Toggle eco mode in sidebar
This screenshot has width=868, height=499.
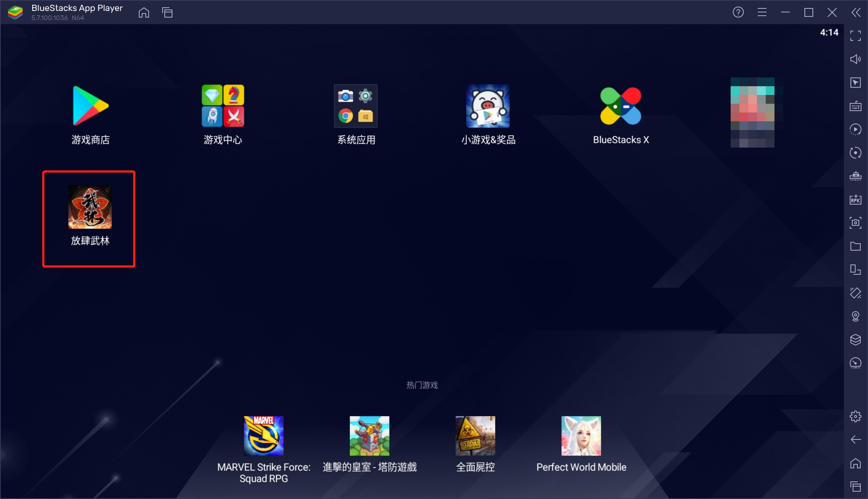(856, 363)
